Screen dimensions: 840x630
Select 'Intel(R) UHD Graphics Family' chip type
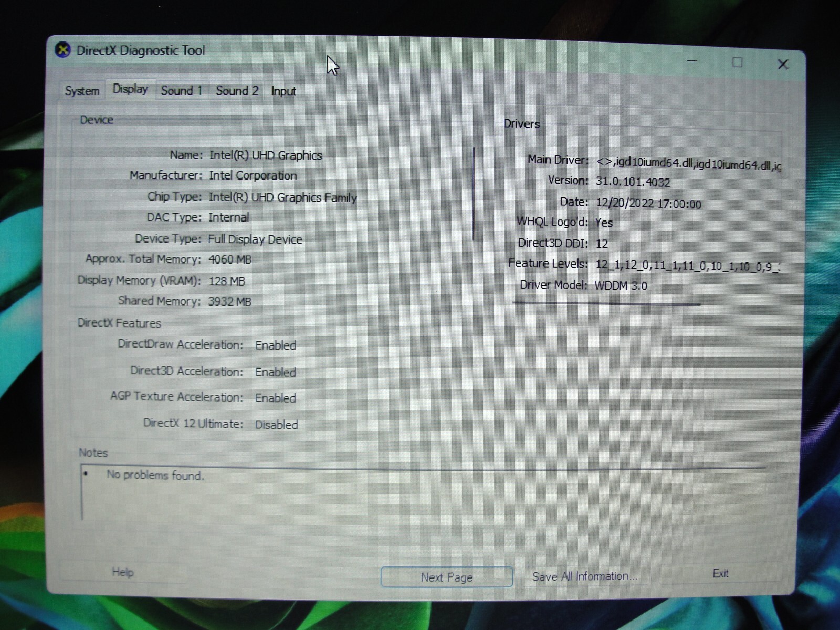click(x=282, y=197)
